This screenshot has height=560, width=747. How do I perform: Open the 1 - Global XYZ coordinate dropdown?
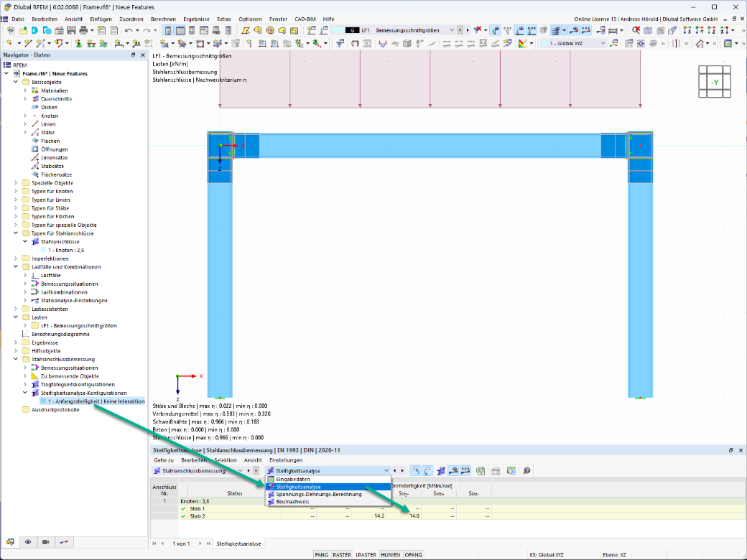[574, 43]
